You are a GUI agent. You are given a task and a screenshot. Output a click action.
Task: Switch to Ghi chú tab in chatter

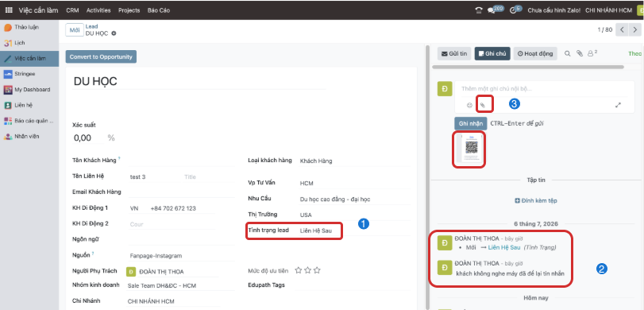tap(492, 53)
